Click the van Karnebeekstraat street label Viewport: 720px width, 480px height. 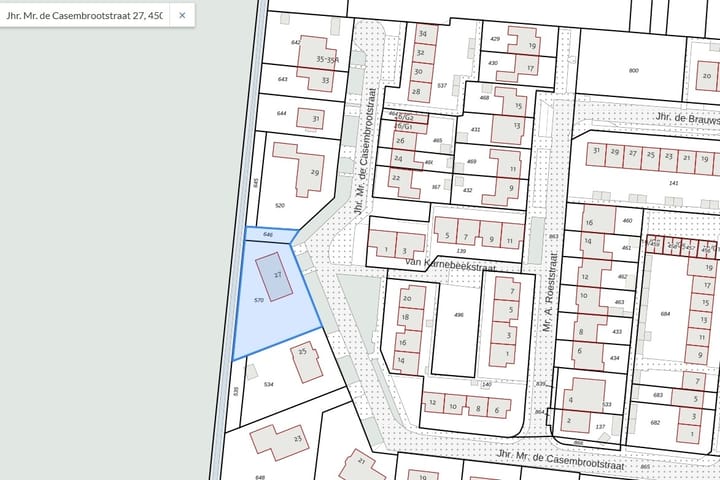click(450, 259)
